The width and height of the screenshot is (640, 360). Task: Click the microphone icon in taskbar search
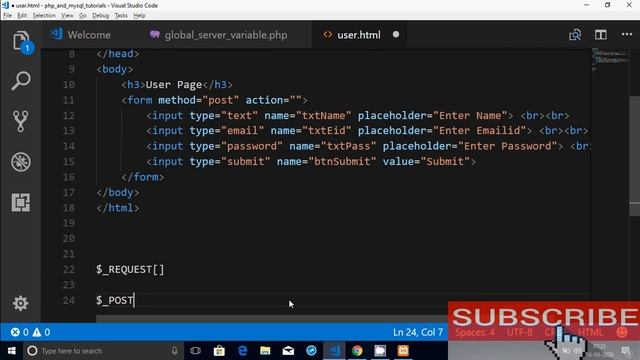coord(174,351)
